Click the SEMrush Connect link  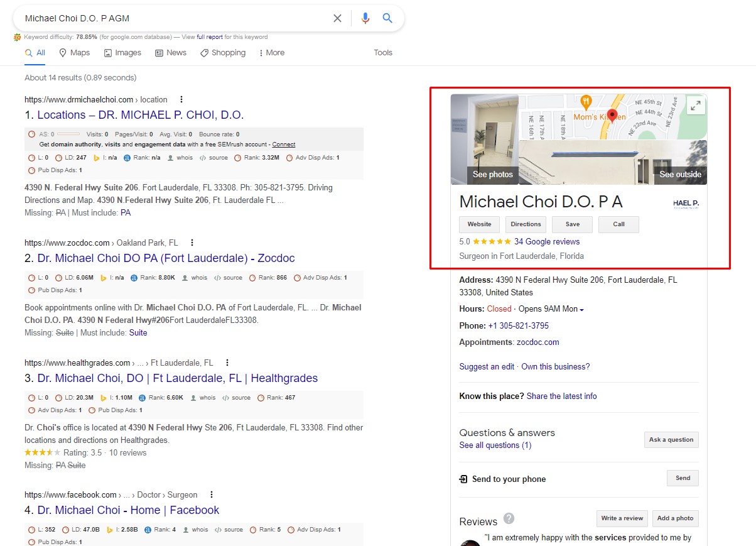284,145
